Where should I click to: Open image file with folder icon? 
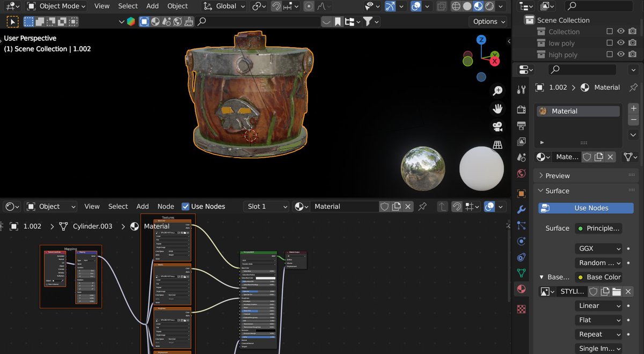pos(616,291)
